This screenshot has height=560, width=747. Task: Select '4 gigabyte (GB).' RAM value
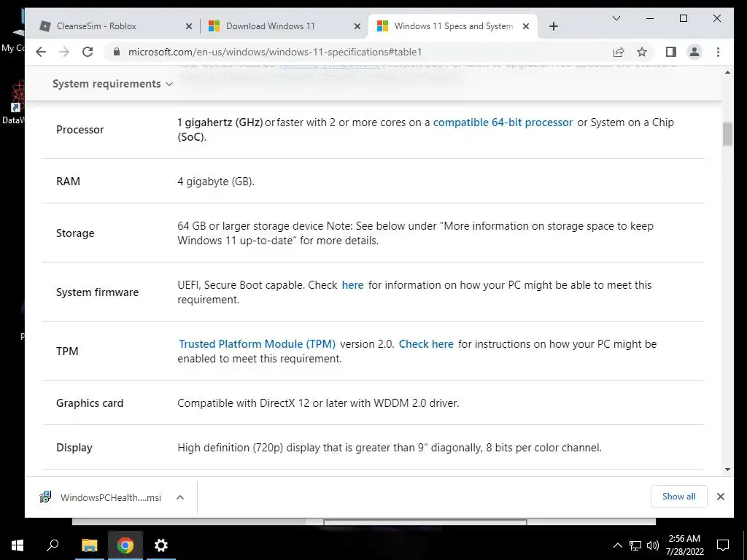tap(216, 182)
